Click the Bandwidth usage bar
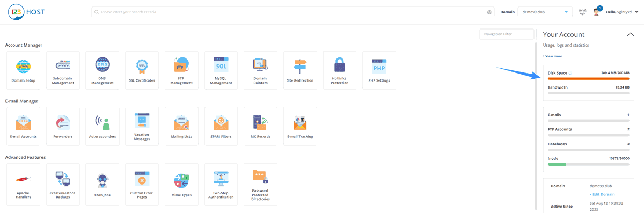This screenshot has width=644, height=213. coord(589,93)
